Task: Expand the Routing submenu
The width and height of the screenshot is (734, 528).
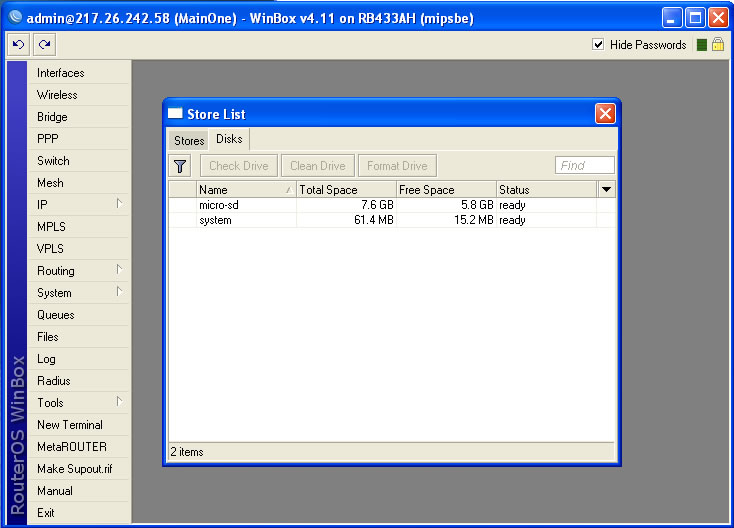Action: 119,270
